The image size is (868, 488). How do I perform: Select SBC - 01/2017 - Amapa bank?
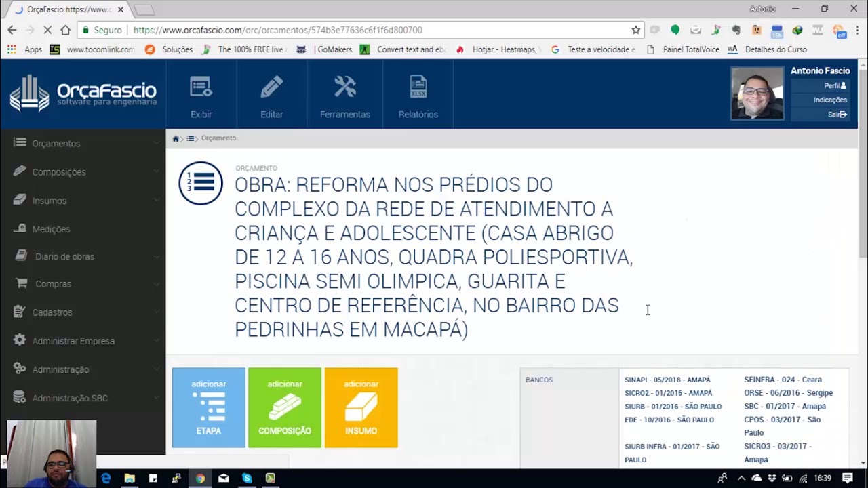pyautogui.click(x=785, y=406)
